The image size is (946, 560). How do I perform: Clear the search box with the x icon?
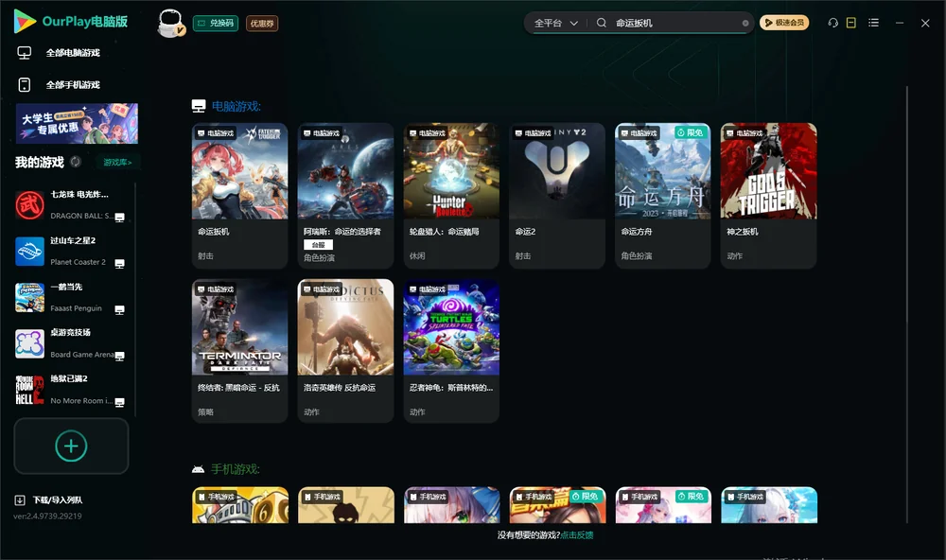[745, 24]
